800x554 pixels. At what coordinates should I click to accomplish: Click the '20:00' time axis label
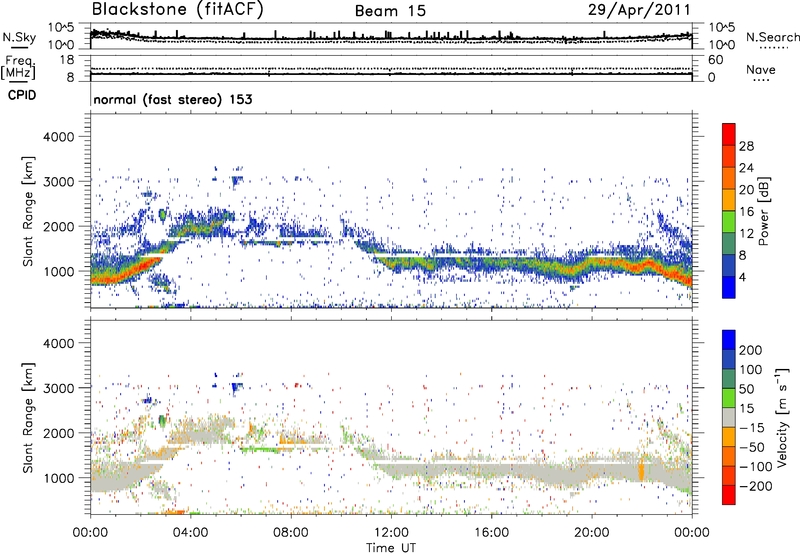(591, 533)
